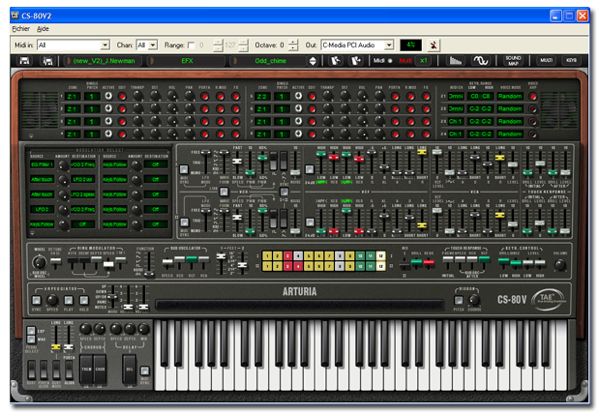Click the MULTI toolbar button
The height and width of the screenshot is (416, 600).
click(x=546, y=60)
